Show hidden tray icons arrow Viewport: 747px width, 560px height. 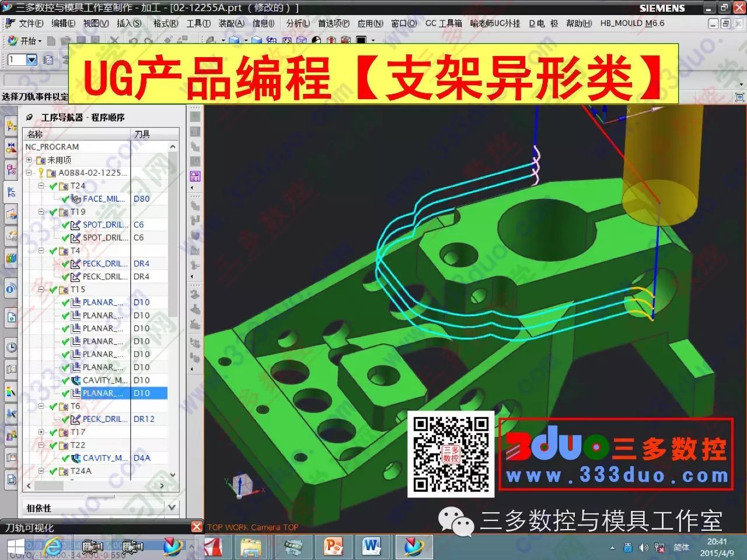point(612,548)
